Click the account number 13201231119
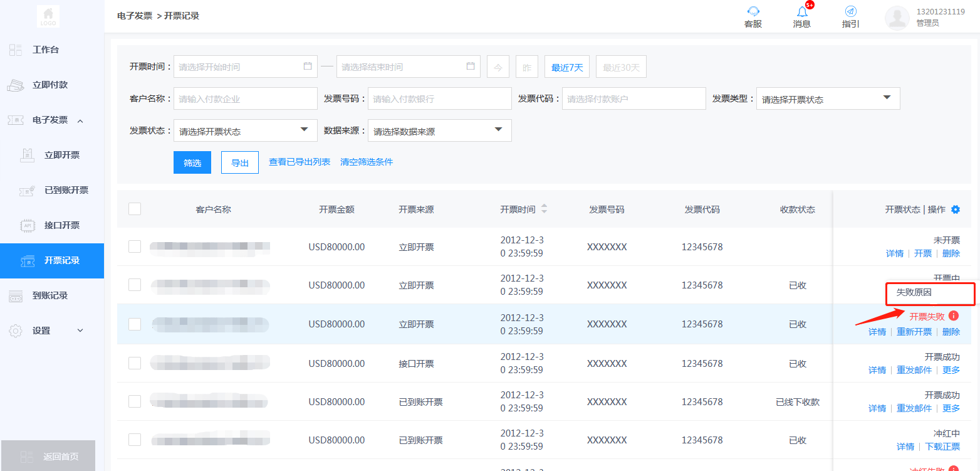 click(941, 11)
